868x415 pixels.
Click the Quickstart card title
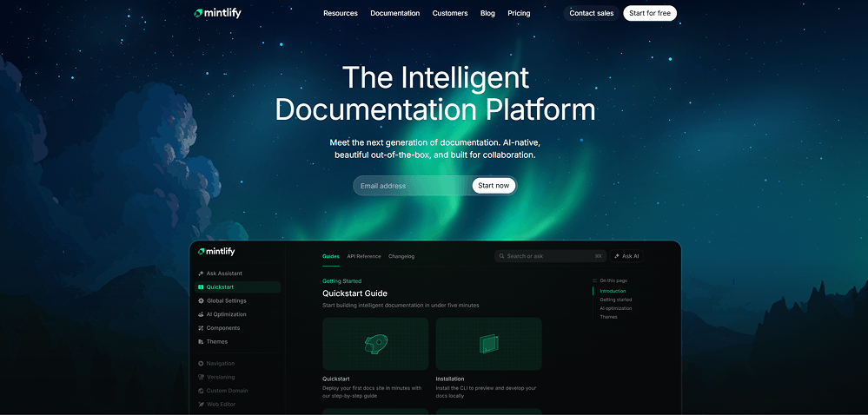pyautogui.click(x=336, y=379)
